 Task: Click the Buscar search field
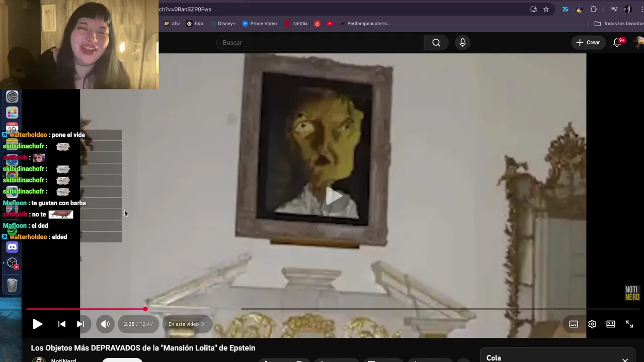pos(320,43)
